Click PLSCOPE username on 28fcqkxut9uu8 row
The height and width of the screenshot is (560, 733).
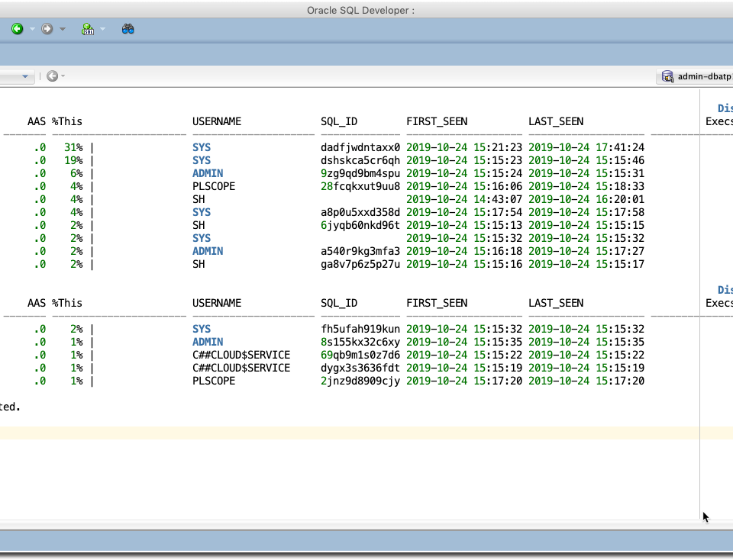214,186
